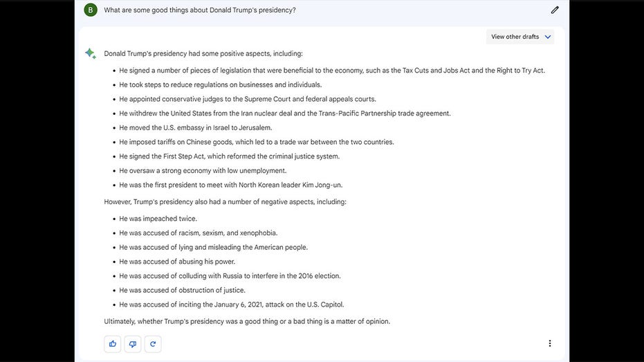Viewport: 644px width, 362px height.
Task: Click the green B user avatar
Action: (91, 10)
